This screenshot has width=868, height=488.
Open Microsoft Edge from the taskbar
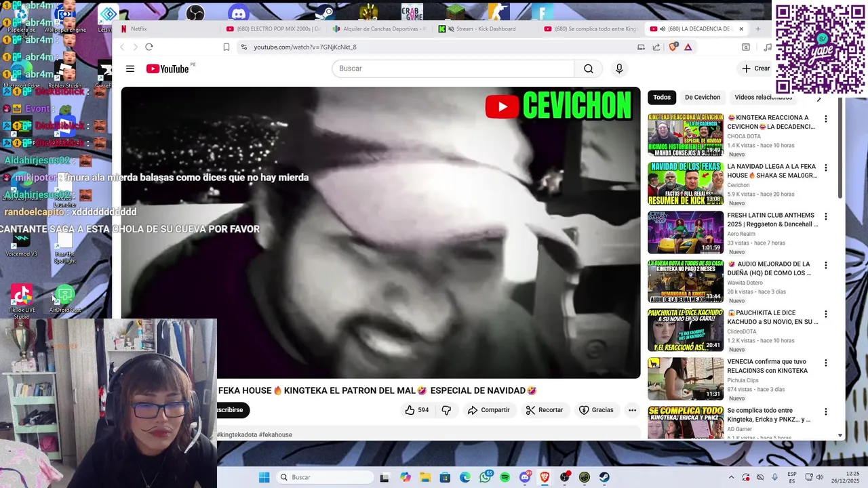pos(465,477)
